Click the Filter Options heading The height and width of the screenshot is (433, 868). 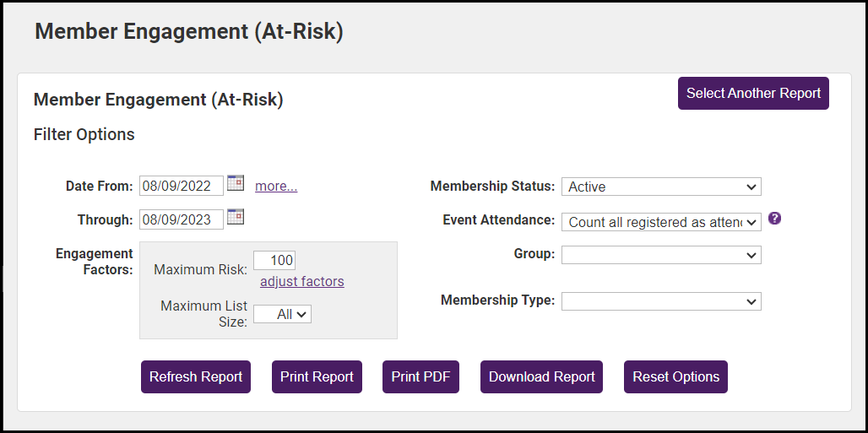84,134
